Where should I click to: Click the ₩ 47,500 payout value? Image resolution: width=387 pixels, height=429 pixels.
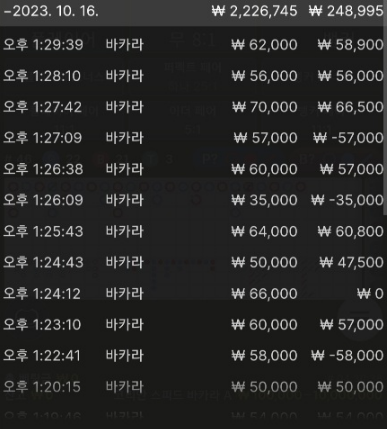[x=351, y=263]
